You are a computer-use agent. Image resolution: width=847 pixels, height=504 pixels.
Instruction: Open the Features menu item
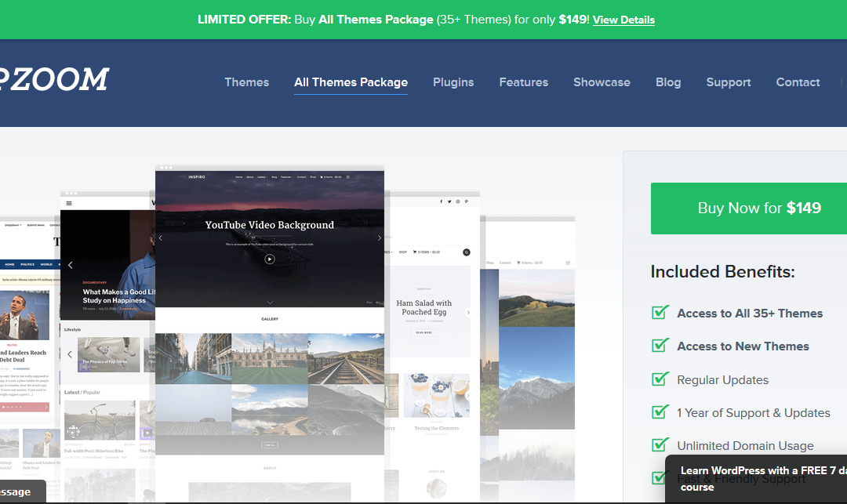coord(523,82)
